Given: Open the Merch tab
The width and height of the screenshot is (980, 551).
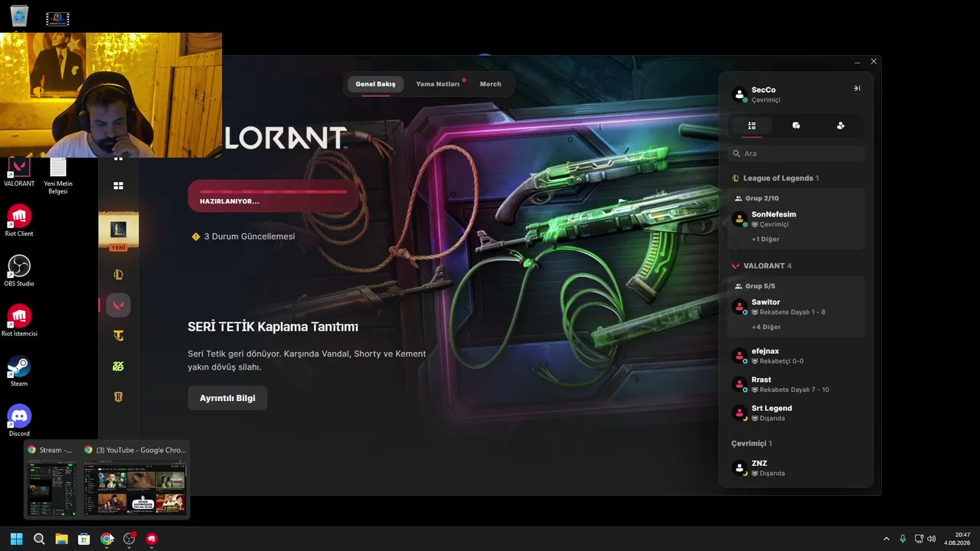Looking at the screenshot, I should coord(491,84).
